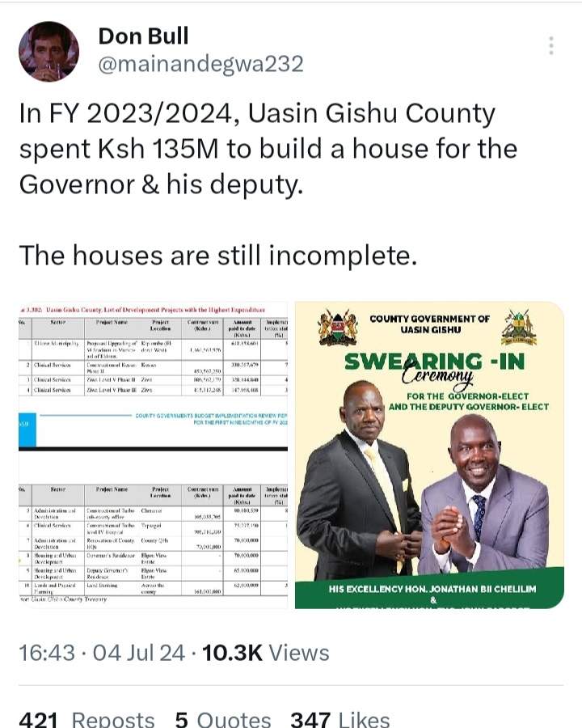
Task: Tap the lower table in the budget image
Action: coord(153,540)
